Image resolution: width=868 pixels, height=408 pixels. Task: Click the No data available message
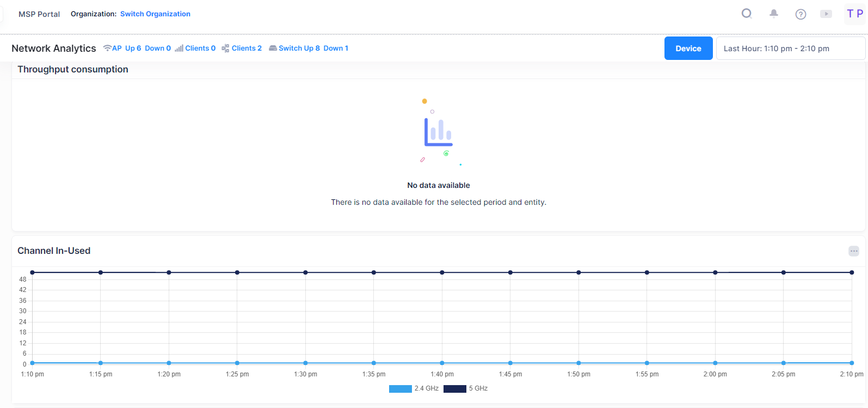439,185
